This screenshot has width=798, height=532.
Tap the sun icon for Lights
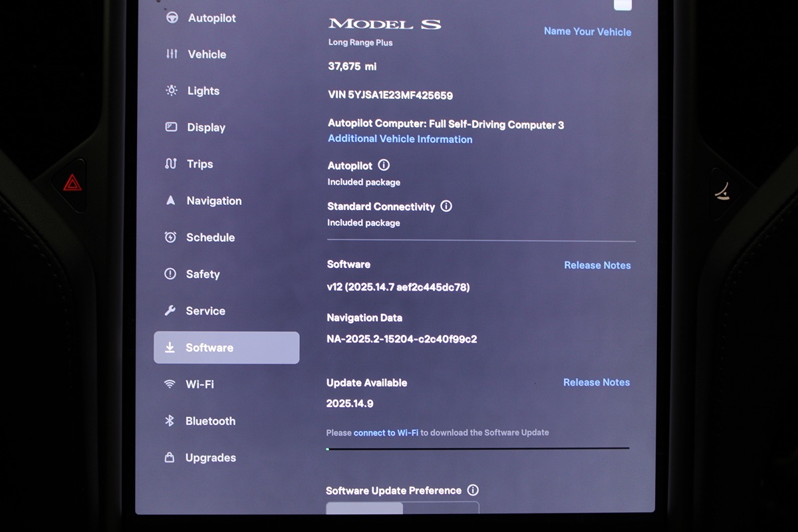pos(172,91)
